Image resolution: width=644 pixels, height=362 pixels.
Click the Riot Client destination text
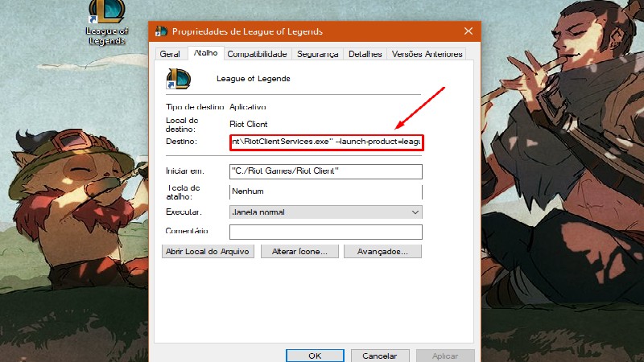pyautogui.click(x=249, y=125)
